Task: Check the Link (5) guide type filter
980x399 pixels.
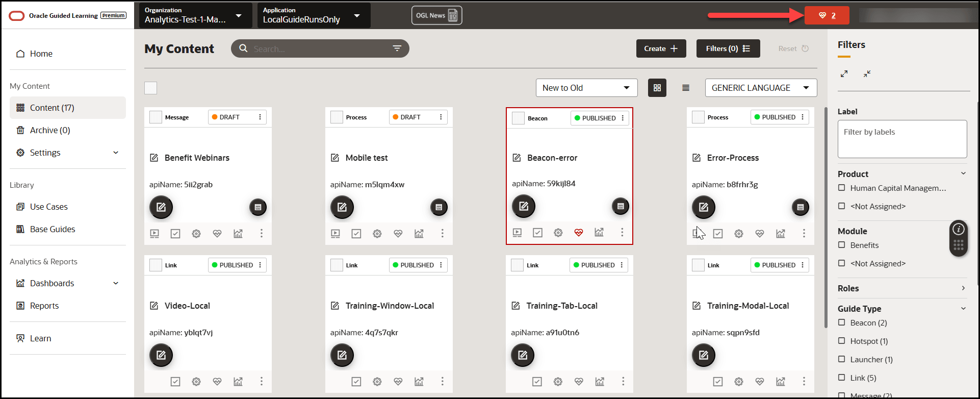Action: [x=842, y=378]
